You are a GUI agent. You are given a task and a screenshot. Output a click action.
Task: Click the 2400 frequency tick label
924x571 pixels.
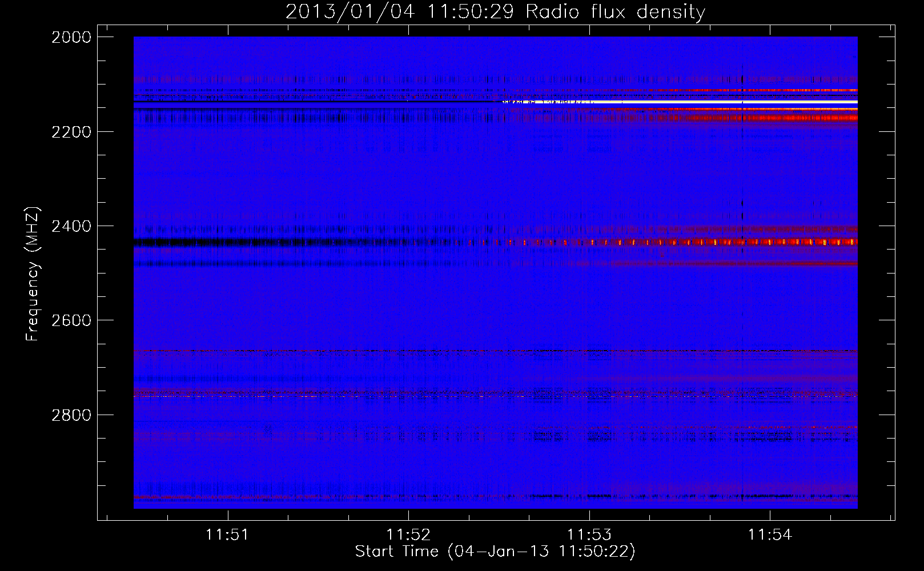[71, 226]
